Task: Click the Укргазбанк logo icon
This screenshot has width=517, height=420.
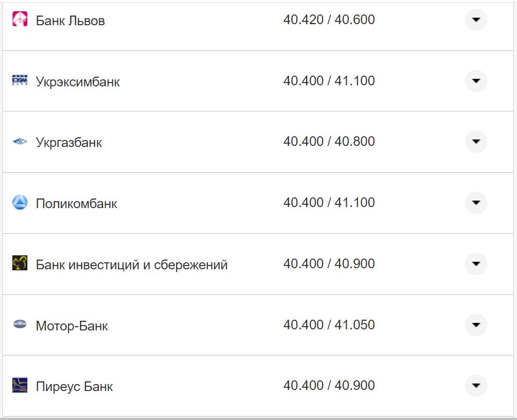Action: (20, 142)
